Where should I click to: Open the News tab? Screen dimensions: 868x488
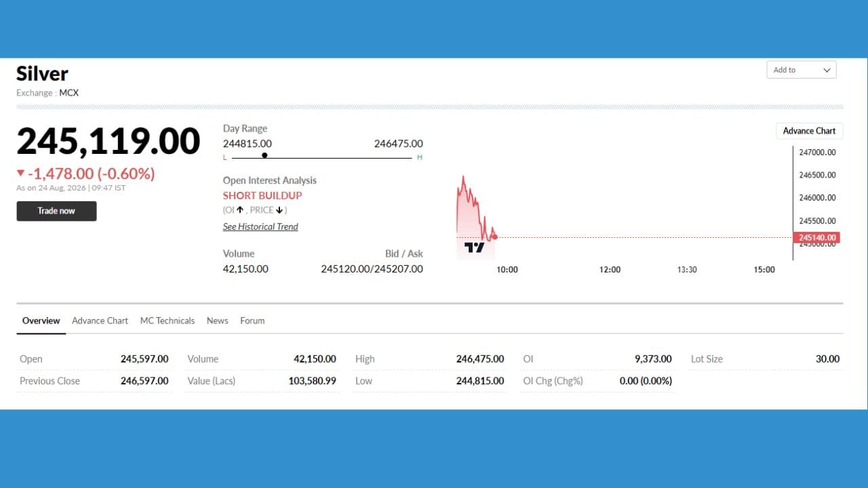pos(217,321)
